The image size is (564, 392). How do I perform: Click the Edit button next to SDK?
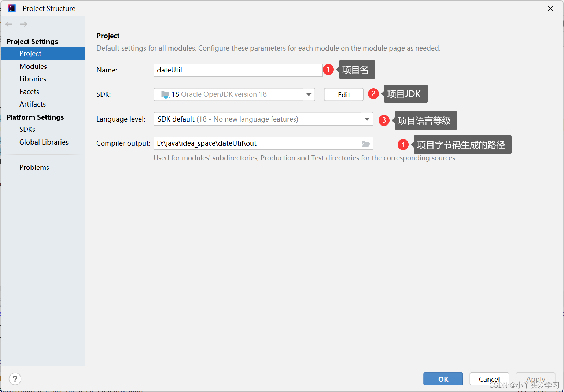click(x=343, y=94)
